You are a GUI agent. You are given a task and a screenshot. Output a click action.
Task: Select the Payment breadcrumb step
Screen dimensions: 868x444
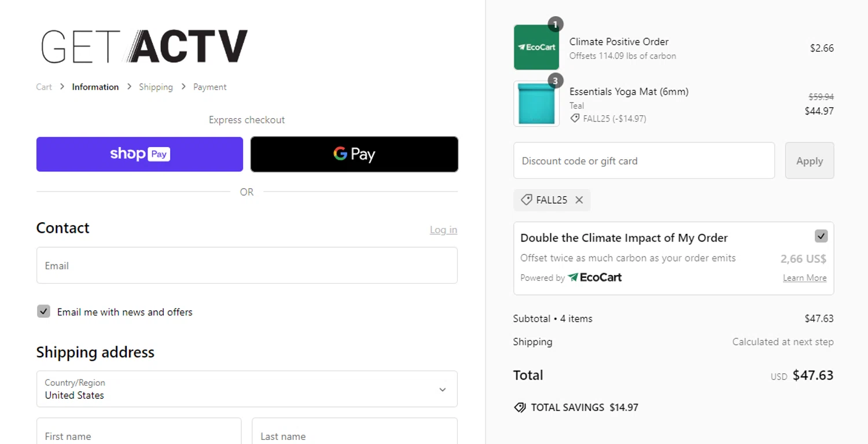point(209,87)
